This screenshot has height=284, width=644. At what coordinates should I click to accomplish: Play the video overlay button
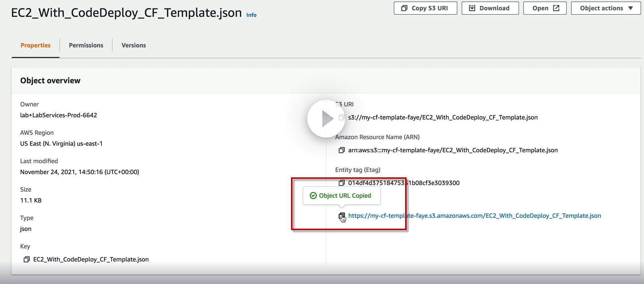[x=326, y=119]
